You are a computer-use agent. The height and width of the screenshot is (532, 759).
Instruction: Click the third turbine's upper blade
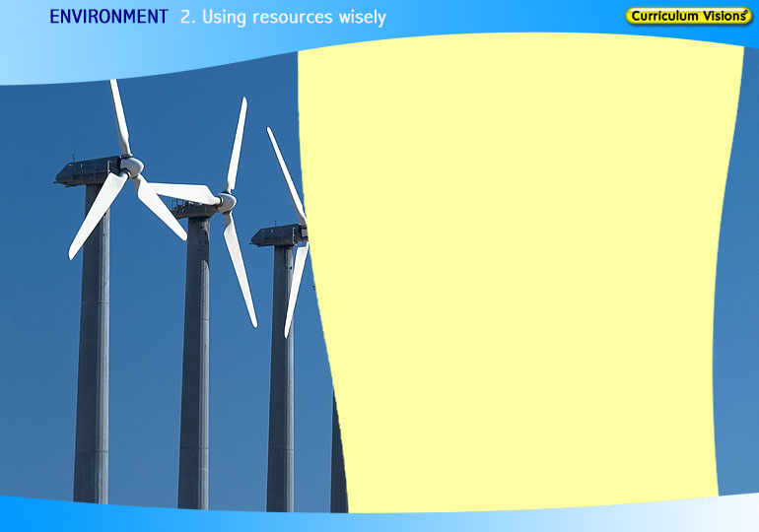(285, 172)
